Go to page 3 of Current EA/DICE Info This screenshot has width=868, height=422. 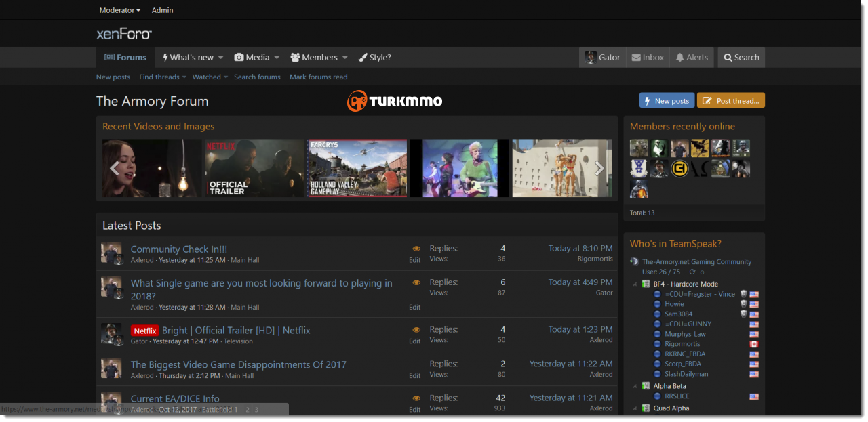256,410
